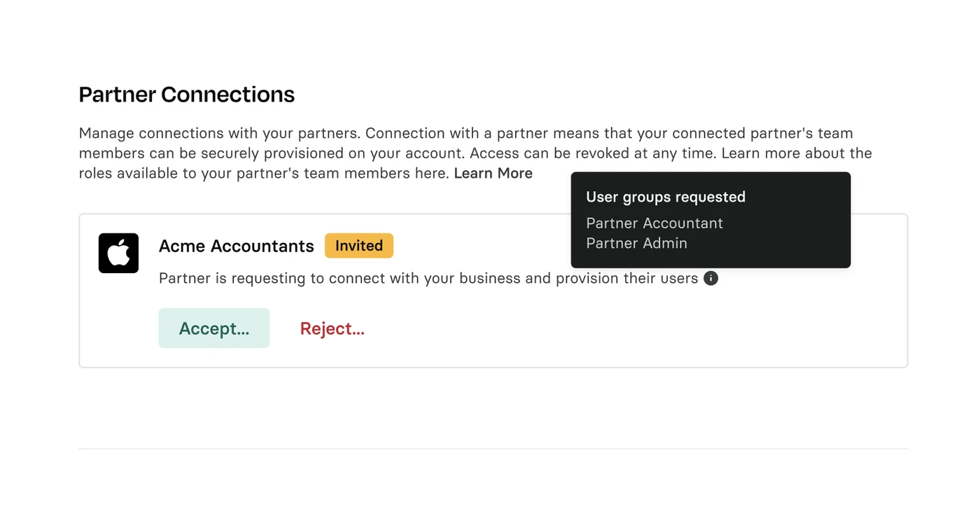Click empty space inside the partner card
Screen dimensions: 980x509
click(630, 329)
